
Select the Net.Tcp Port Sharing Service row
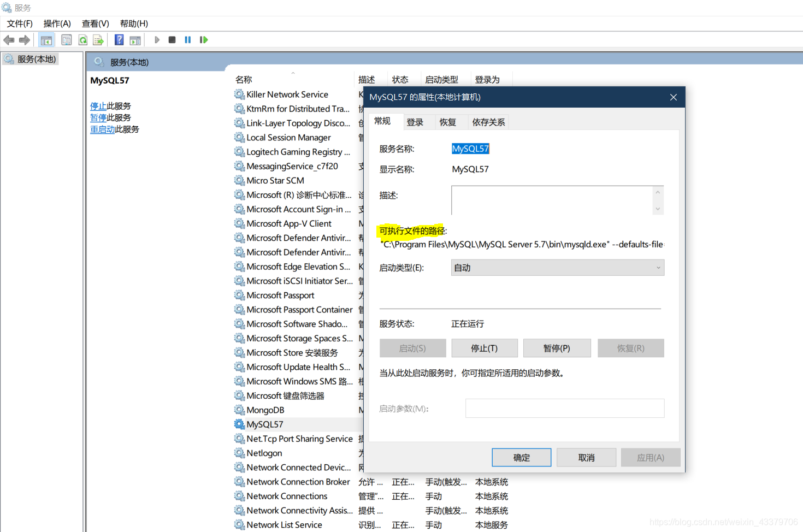(299, 439)
